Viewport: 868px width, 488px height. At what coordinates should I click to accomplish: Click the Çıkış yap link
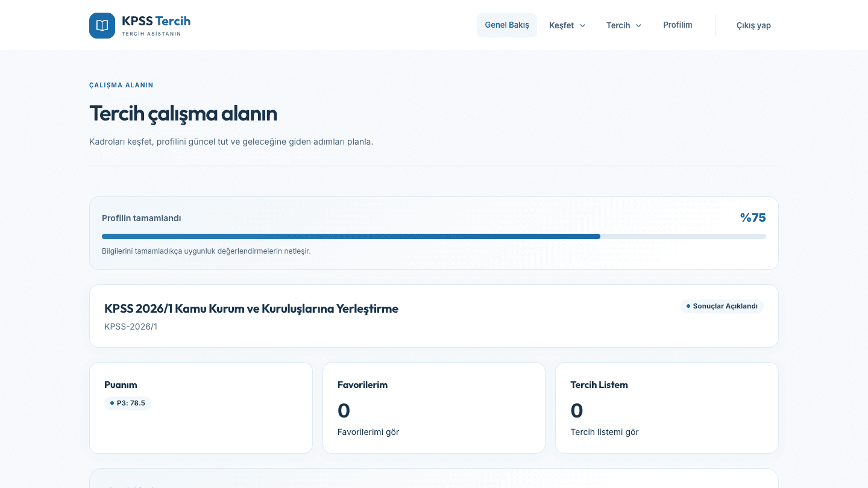tap(753, 25)
